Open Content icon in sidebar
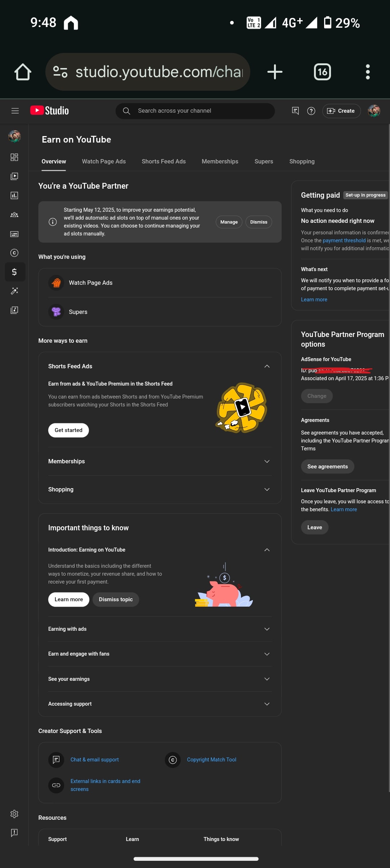 tap(14, 176)
